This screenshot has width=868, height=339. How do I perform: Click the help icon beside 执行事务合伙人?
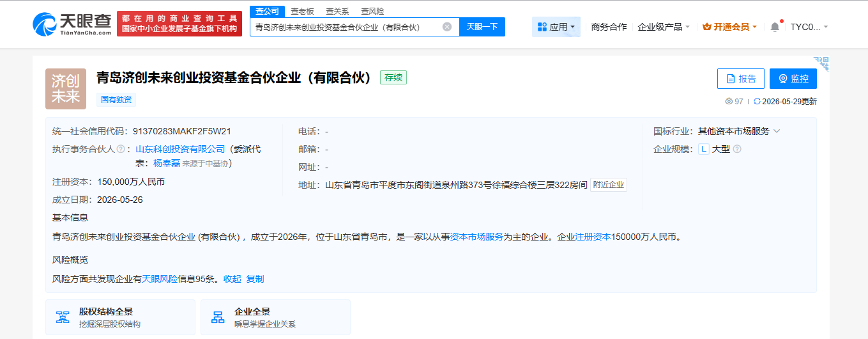120,149
